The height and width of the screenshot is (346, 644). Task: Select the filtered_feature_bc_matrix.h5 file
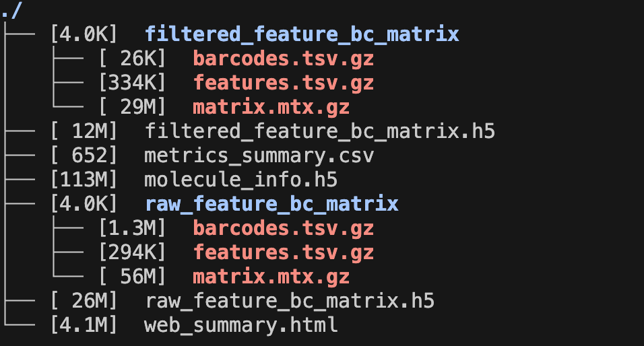click(320, 131)
